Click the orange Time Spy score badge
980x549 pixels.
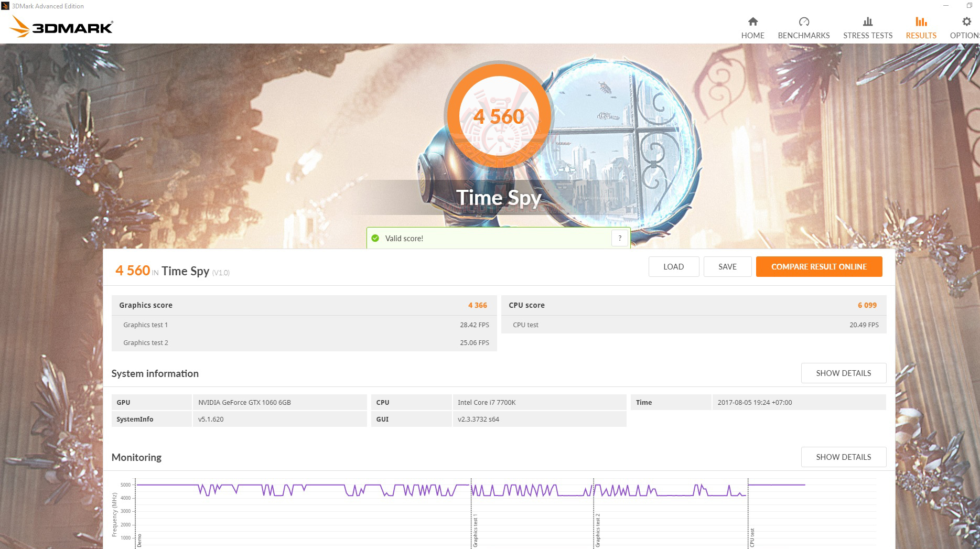click(499, 115)
